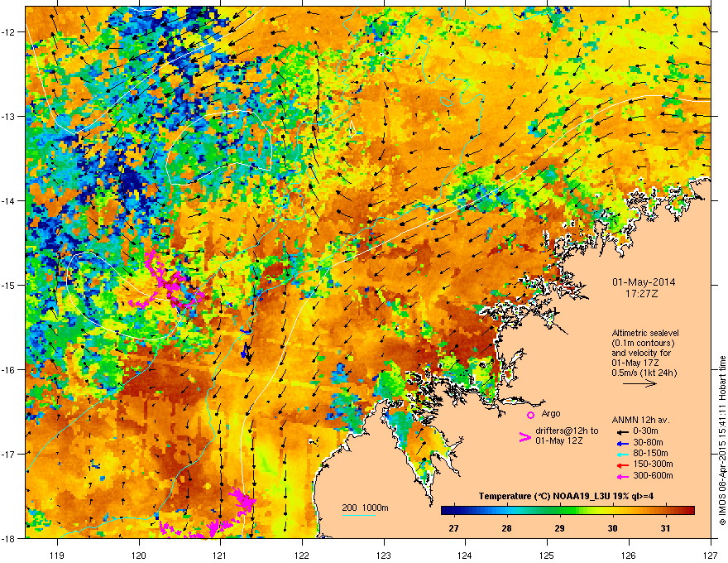Click the color bar tick label 27
This screenshot has width=728, height=563.
point(453,528)
